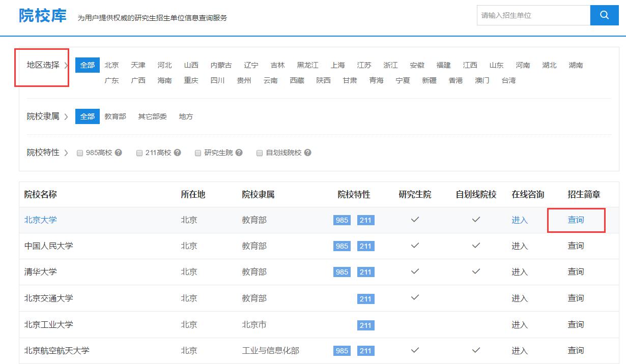Screen dimensions: 626x364
Task: Click the 211 badge for 北京工业大学
Action: tap(365, 325)
